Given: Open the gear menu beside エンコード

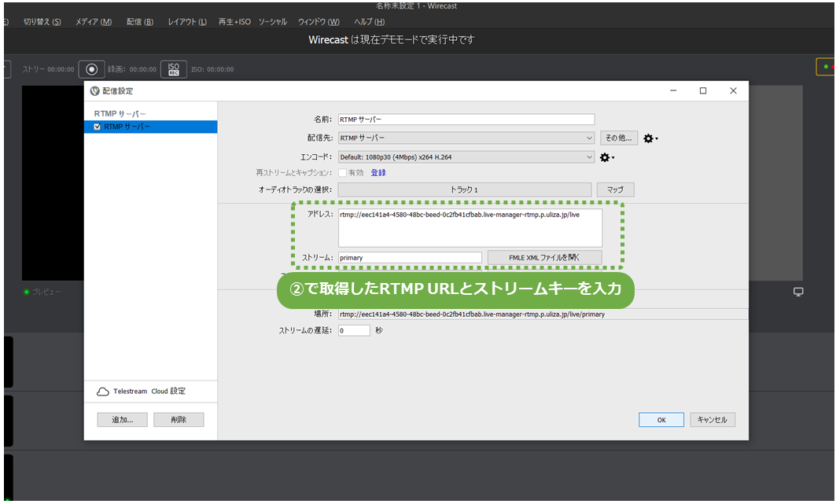Looking at the screenshot, I should click(x=606, y=158).
